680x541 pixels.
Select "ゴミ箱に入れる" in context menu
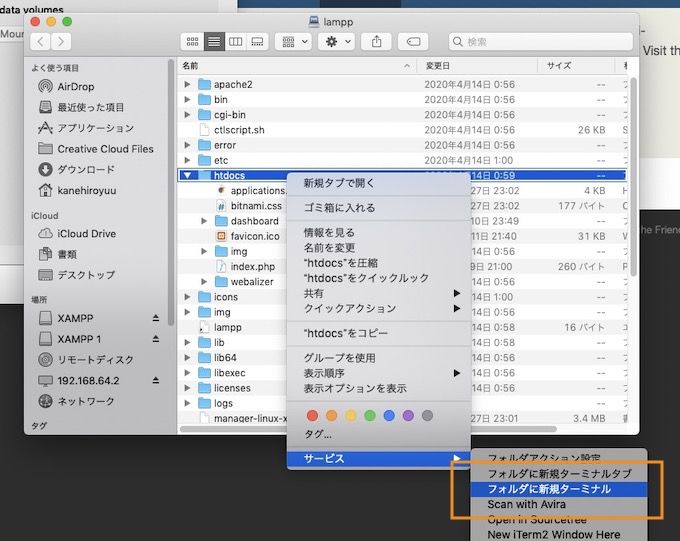click(339, 208)
